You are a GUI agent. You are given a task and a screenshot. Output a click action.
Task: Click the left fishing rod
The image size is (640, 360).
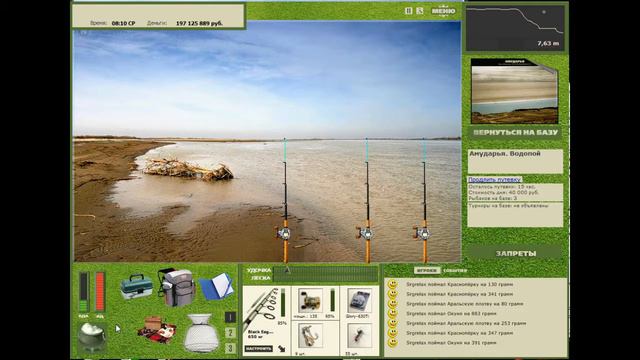tap(285, 200)
